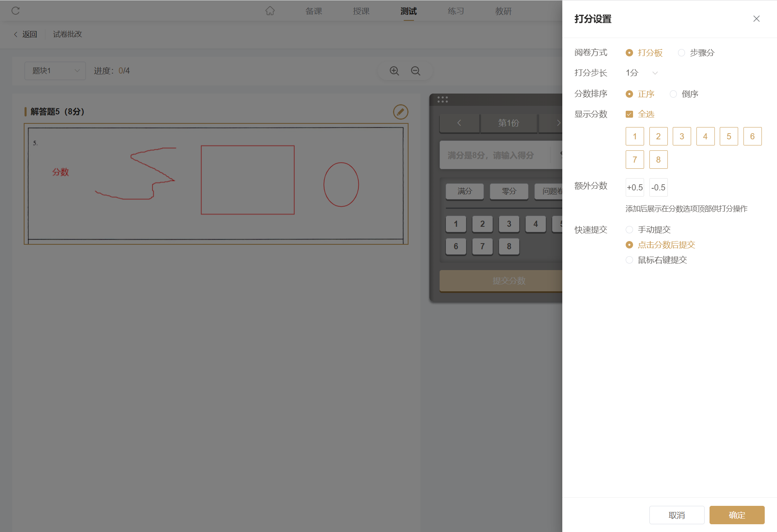Image resolution: width=777 pixels, height=532 pixels.
Task: Go to the home icon in navigation
Action: pyautogui.click(x=270, y=11)
